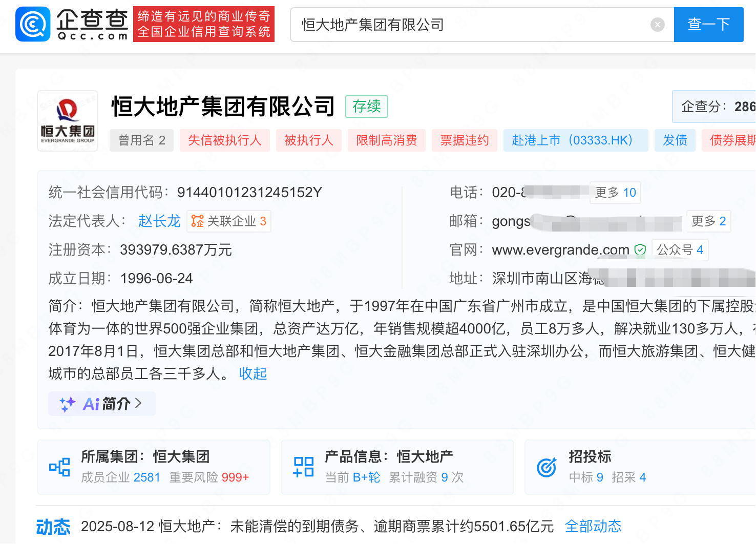The image size is (756, 544).
Task: Click the 产品信息 grid-plus icon
Action: coord(303,467)
